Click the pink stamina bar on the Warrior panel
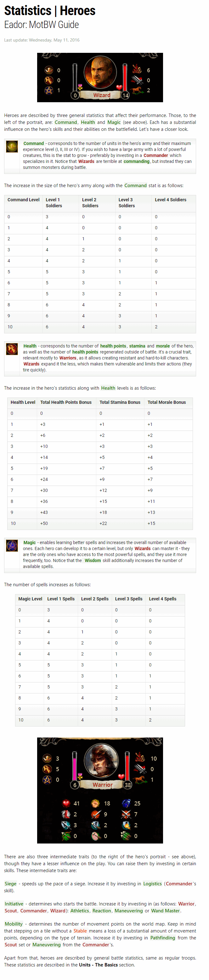This screenshot has height=980, width=209. (75, 766)
